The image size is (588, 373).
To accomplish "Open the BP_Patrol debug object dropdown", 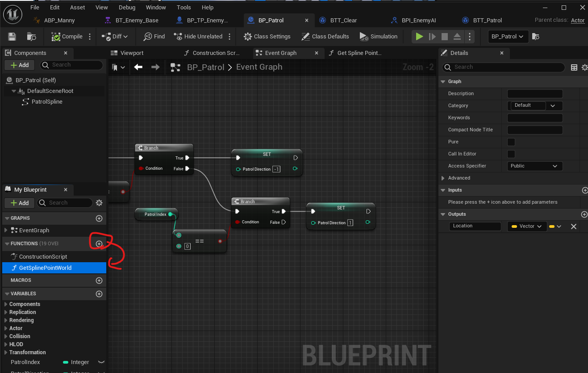I will pos(509,37).
